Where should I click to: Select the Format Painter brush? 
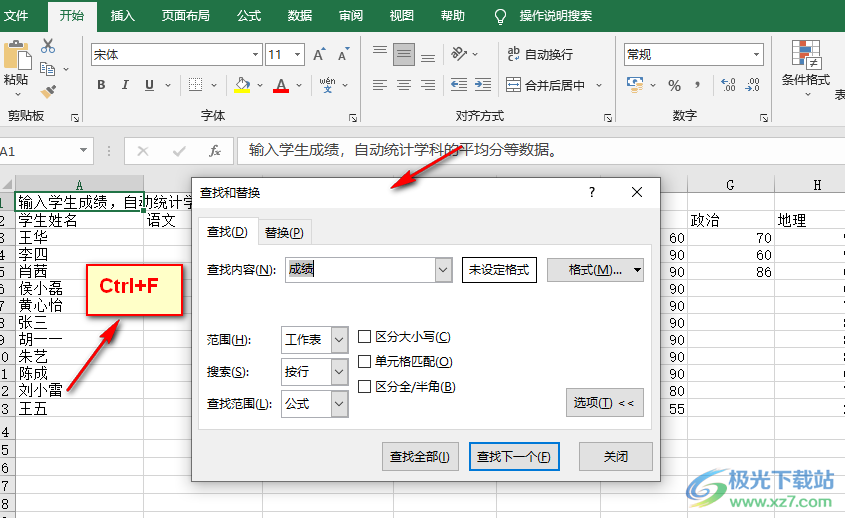pos(48,92)
